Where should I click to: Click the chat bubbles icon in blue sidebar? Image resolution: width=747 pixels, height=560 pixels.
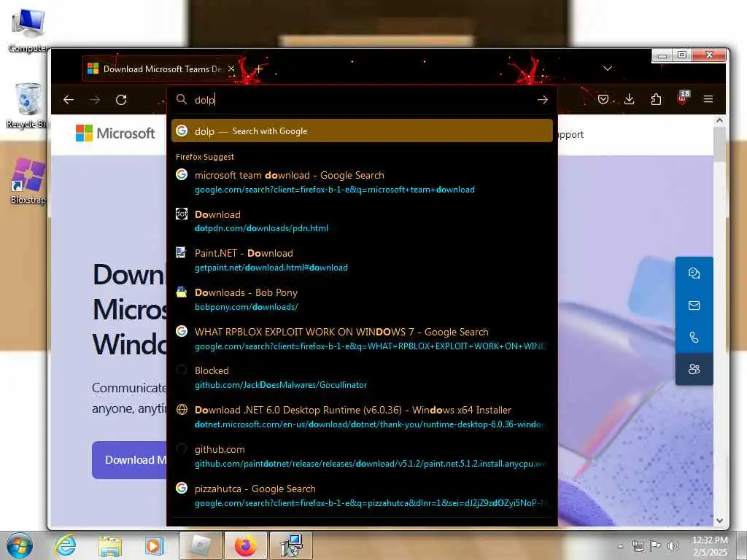(x=694, y=273)
